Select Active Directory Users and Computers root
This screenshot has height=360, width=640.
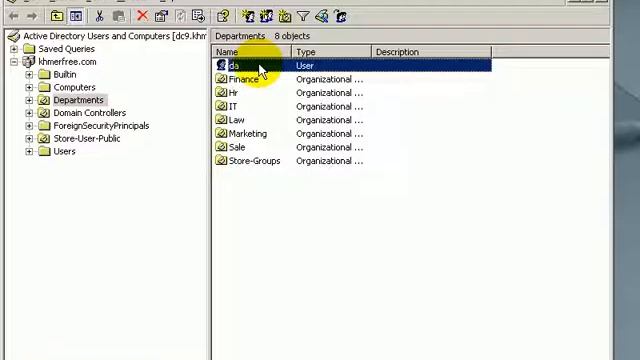coord(115,36)
